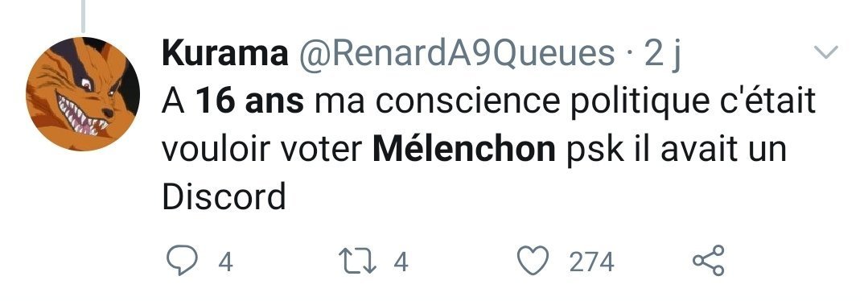The width and height of the screenshot is (868, 301).
Task: Open the reply speech bubble icon
Action: [182, 261]
